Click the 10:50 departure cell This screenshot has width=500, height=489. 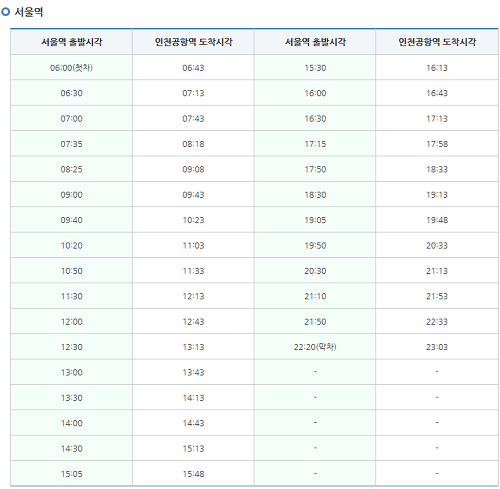[x=72, y=271]
